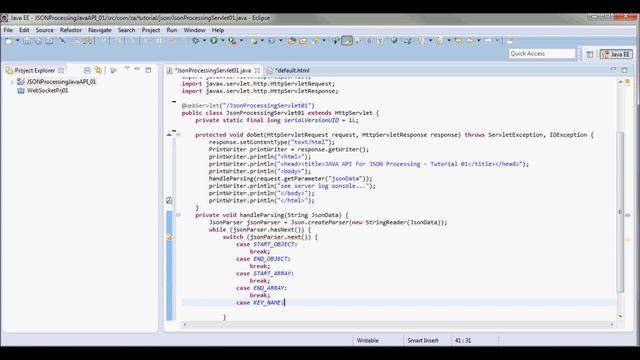Click the Save All toolbar icon
640x360 pixels.
click(38, 41)
